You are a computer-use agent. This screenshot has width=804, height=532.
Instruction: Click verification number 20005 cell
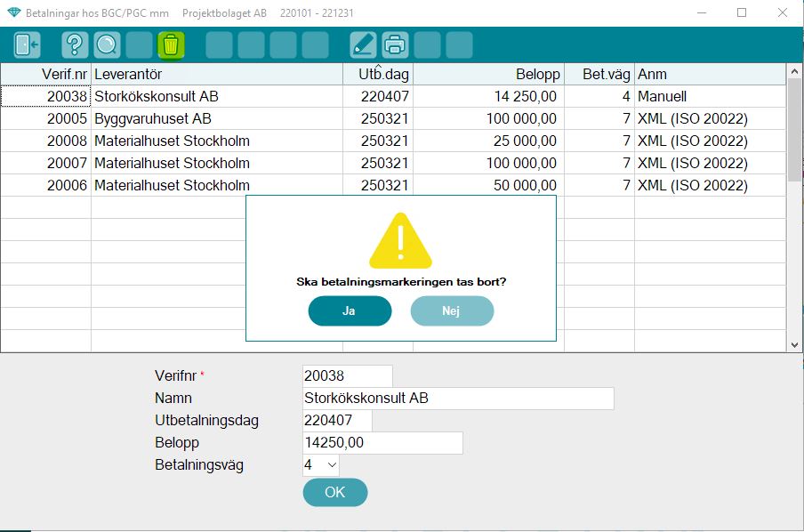45,118
